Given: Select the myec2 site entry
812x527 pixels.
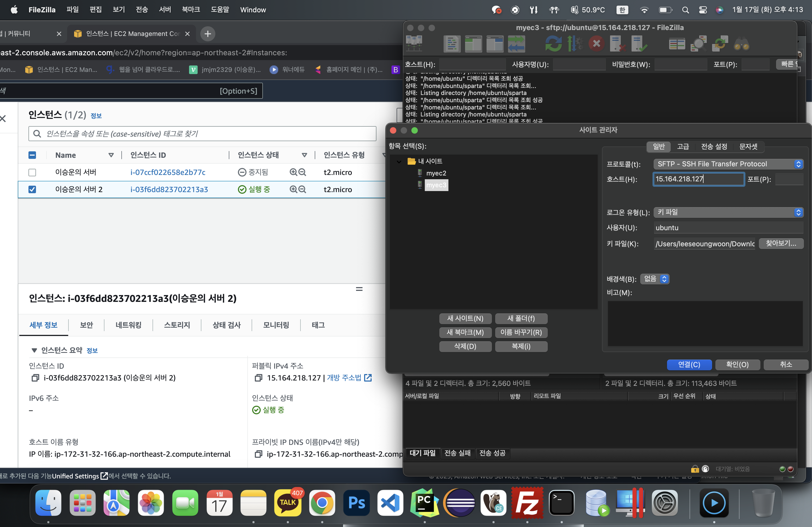Looking at the screenshot, I should 436,173.
